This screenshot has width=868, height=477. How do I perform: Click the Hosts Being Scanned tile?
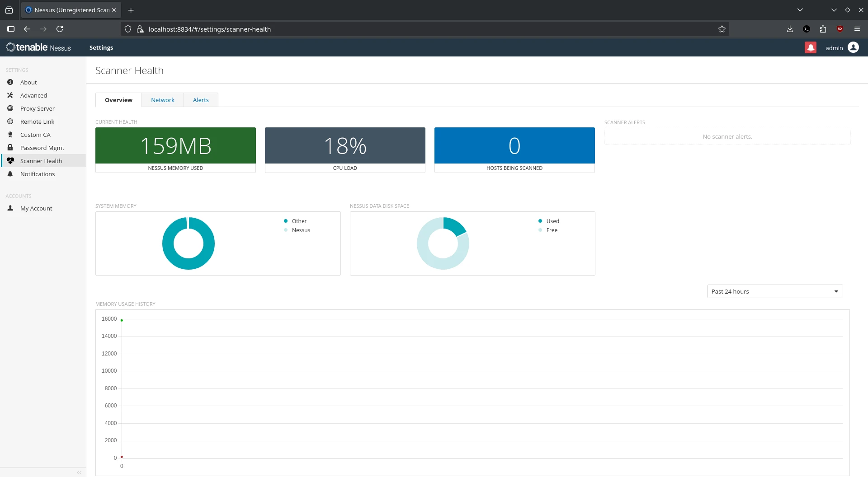point(514,150)
